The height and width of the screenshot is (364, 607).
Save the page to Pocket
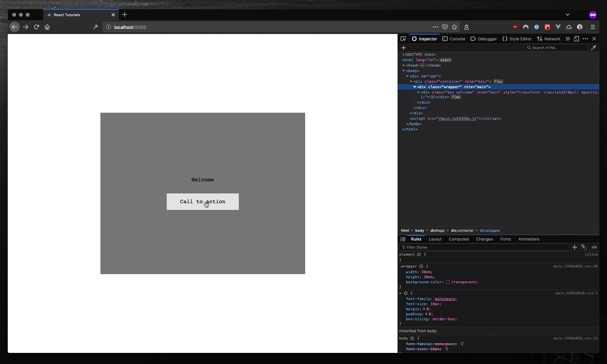(x=445, y=27)
